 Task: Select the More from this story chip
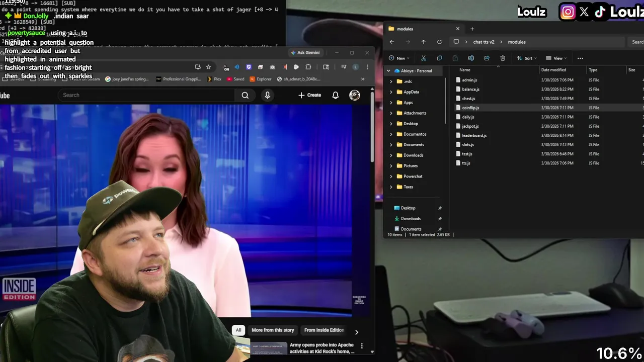pos(273,330)
